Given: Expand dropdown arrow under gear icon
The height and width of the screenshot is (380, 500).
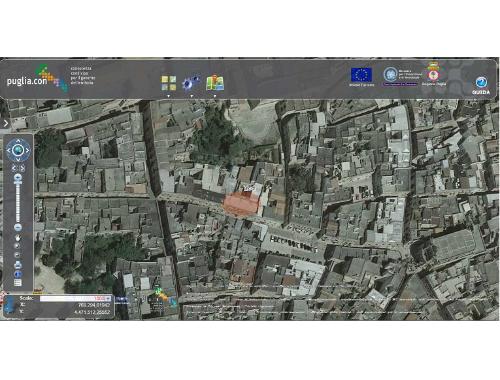Looking at the screenshot, I should click(x=192, y=96).
